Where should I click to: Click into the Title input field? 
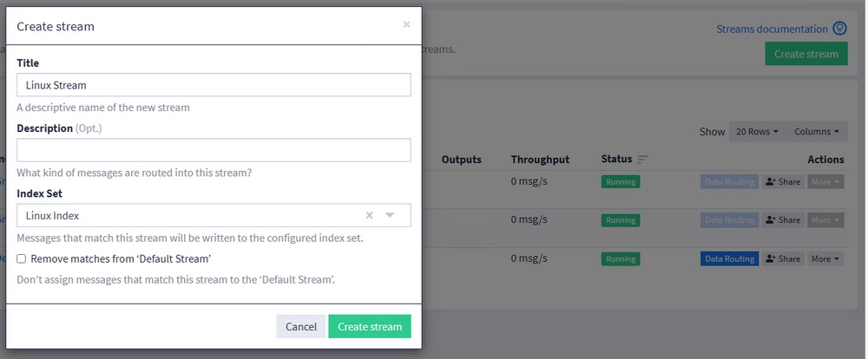point(214,85)
